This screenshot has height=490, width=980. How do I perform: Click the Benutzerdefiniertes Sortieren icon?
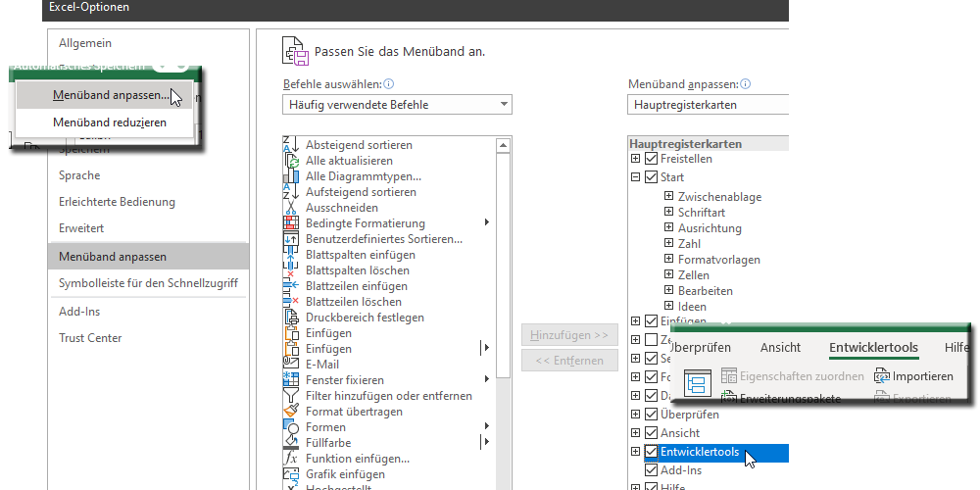click(x=291, y=239)
